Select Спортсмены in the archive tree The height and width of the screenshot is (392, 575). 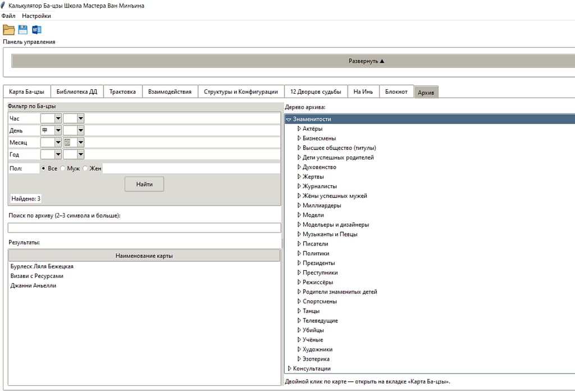(x=320, y=301)
